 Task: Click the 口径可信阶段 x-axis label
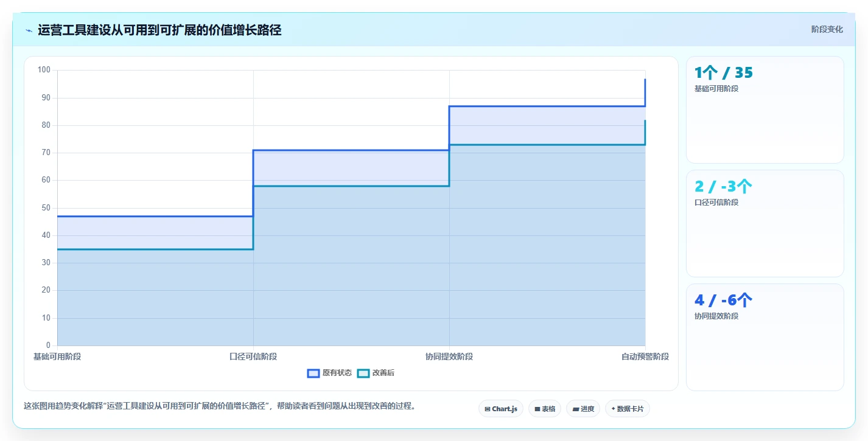[x=253, y=356]
